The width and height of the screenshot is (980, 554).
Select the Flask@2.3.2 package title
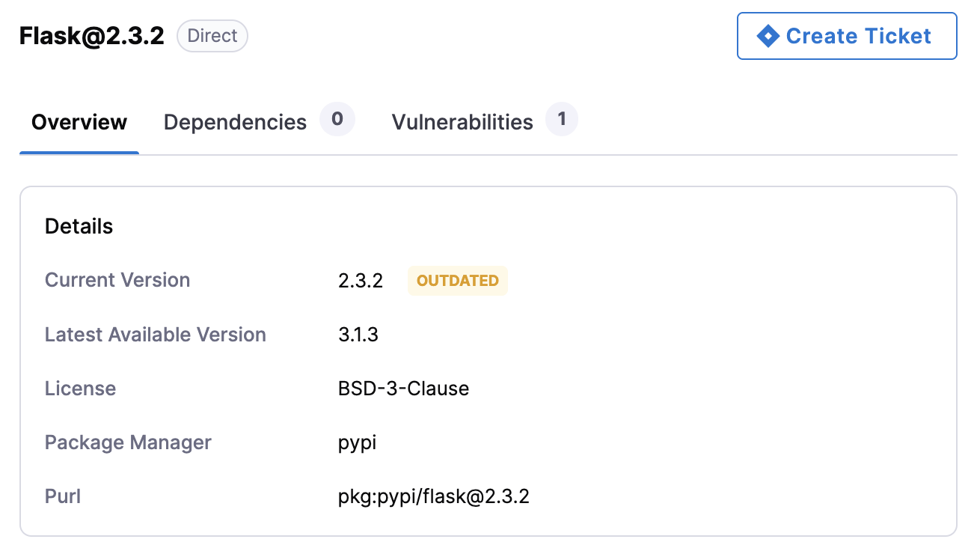point(92,36)
